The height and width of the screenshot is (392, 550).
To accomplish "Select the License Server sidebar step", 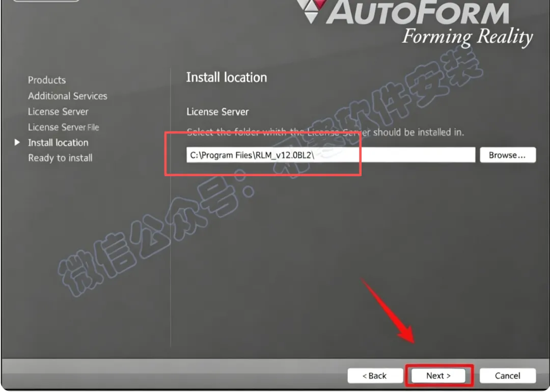I will coord(58,111).
